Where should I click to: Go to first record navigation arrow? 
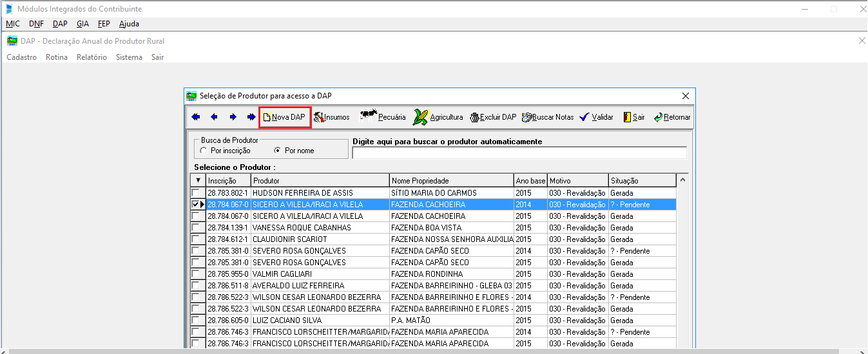click(196, 117)
